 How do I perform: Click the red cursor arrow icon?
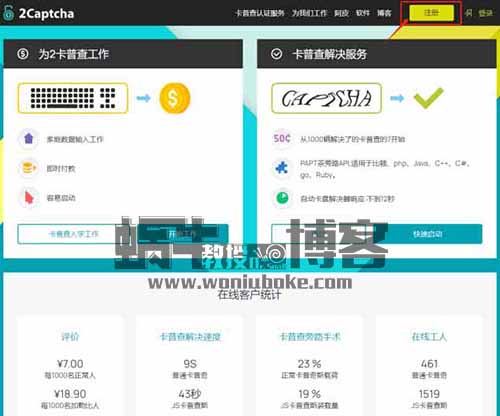[x=29, y=197]
